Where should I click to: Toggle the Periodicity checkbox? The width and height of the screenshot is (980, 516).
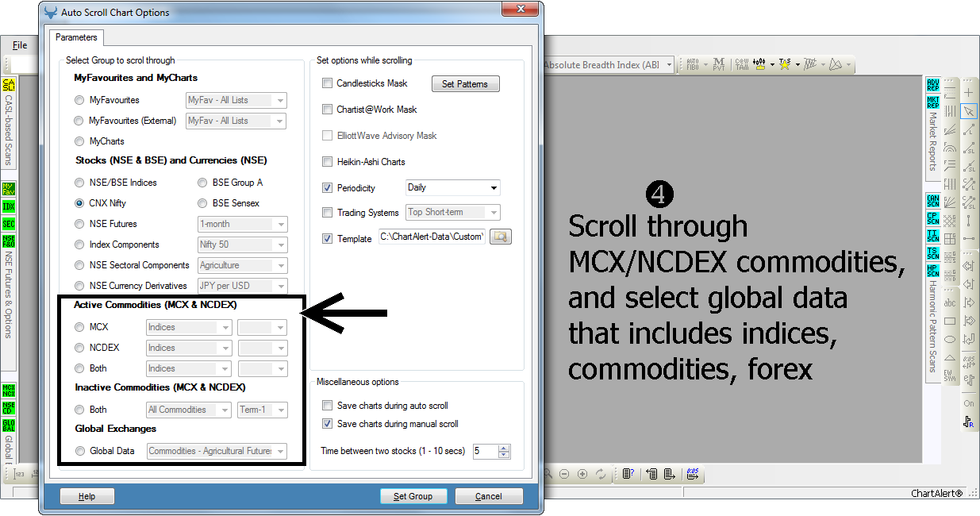pos(327,188)
